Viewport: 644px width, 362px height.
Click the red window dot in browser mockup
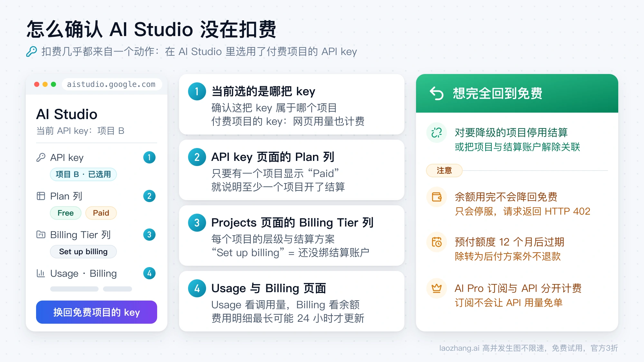coord(37,84)
